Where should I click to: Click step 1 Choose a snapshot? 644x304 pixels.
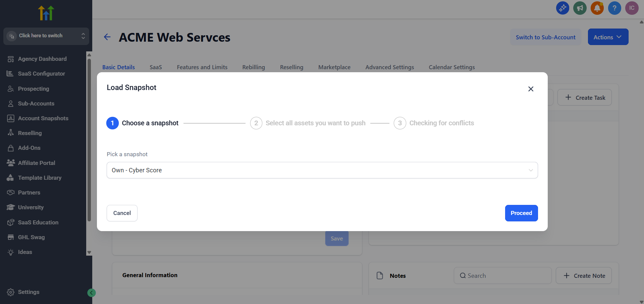coord(143,123)
